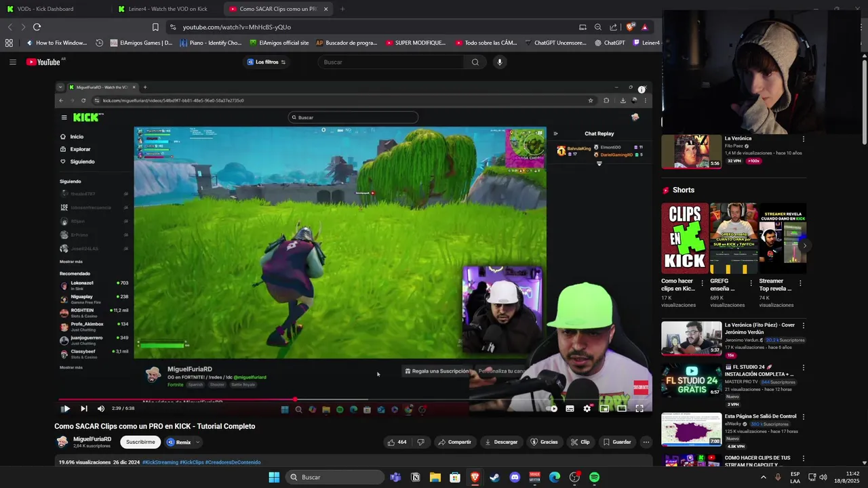Image resolution: width=868 pixels, height=488 pixels.
Task: Open Notion from the taskbar
Action: pos(415,477)
